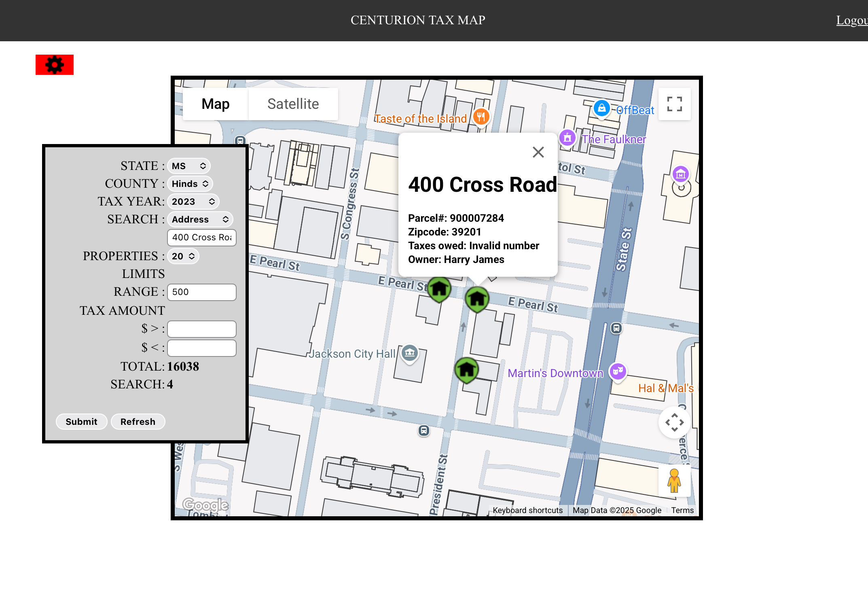Select the Map view tab
The width and height of the screenshot is (868, 598).
coord(216,104)
